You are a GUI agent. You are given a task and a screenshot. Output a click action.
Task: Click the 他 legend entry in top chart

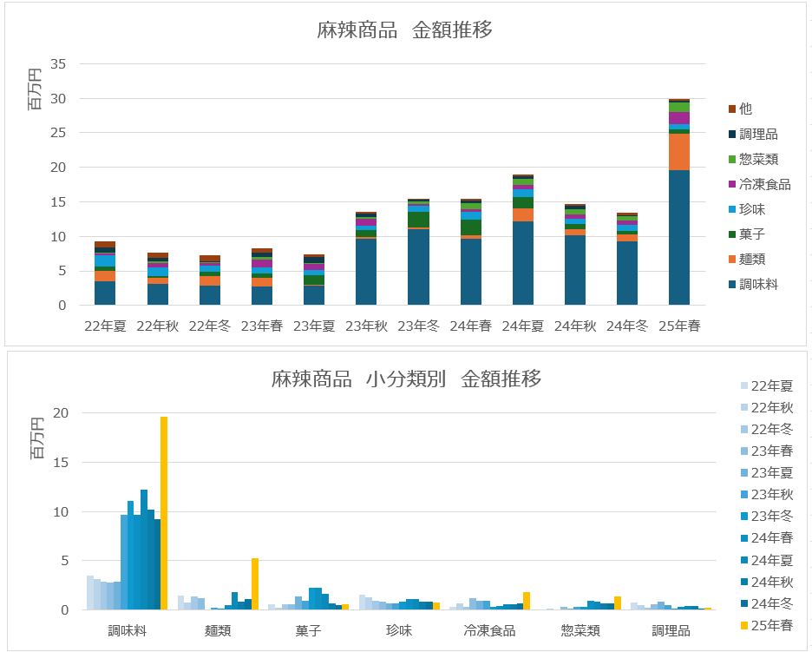coord(745,109)
